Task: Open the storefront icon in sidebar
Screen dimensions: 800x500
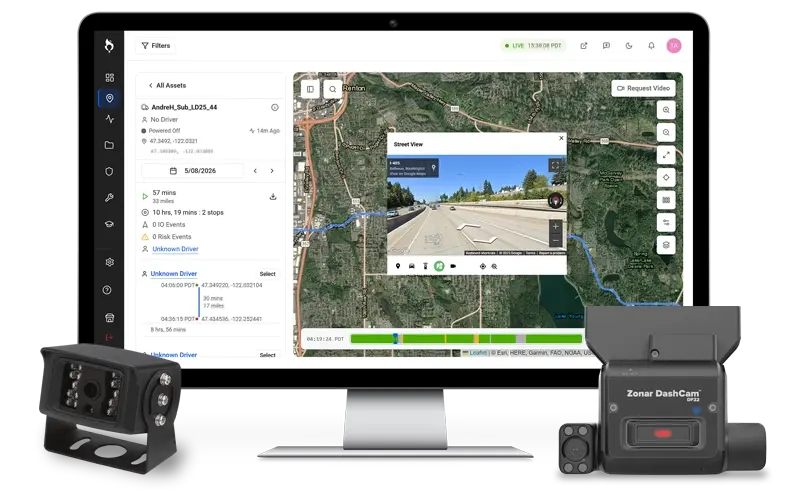Action: pyautogui.click(x=109, y=317)
